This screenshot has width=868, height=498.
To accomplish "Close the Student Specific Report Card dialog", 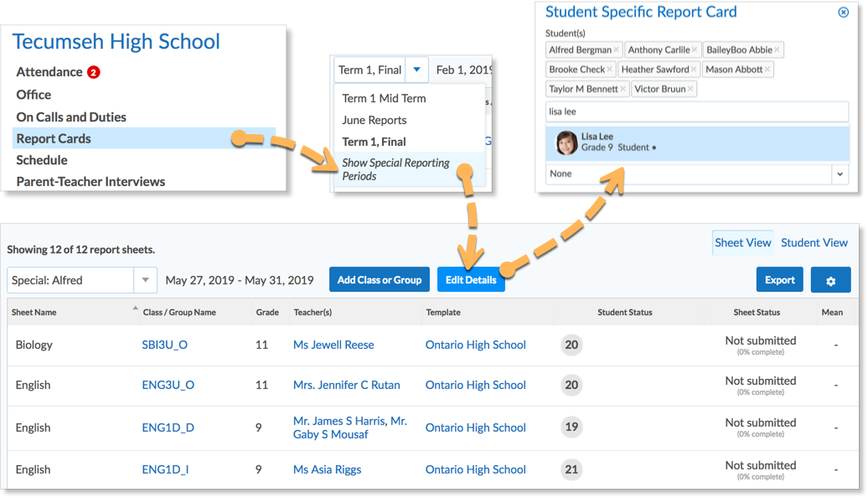I will (843, 13).
